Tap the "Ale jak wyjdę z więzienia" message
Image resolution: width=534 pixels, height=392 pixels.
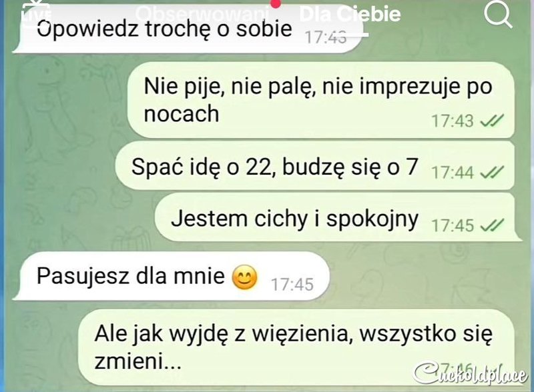(x=296, y=347)
